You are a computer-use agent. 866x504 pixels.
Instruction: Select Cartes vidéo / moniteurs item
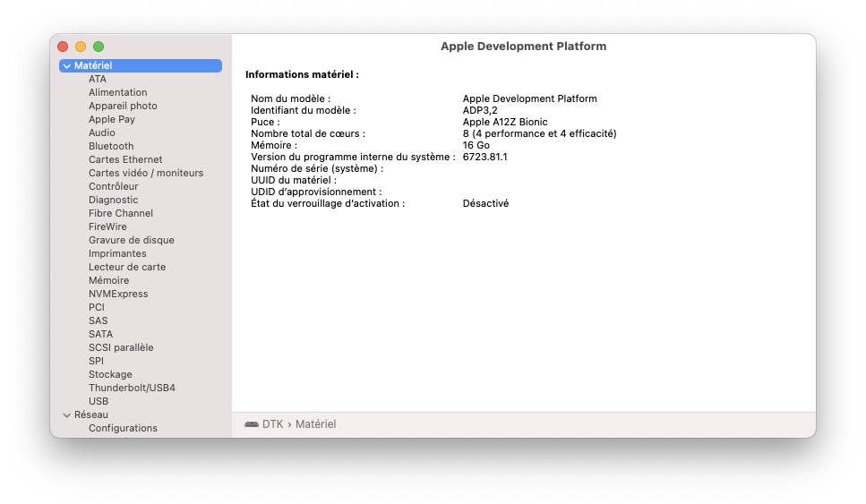click(x=146, y=173)
